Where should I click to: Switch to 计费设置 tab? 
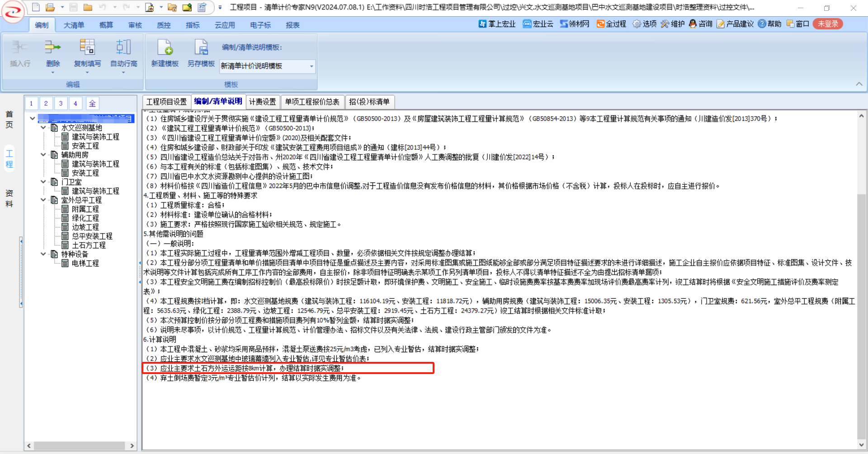point(262,102)
